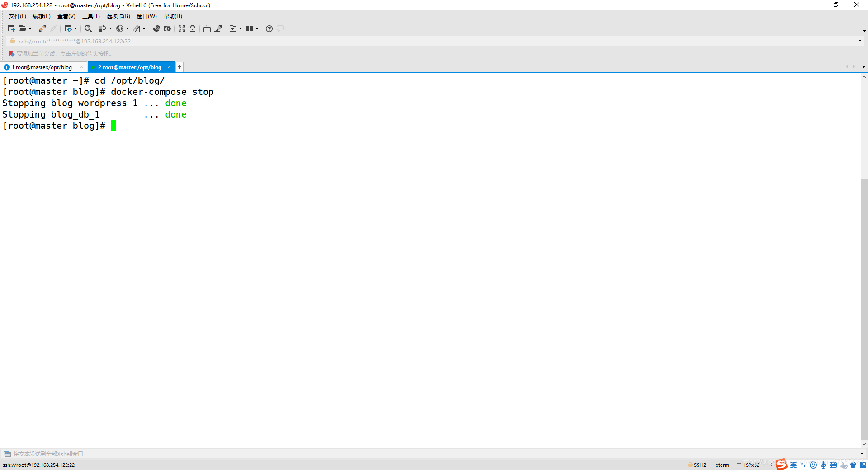Click the xterm status bar entry

click(722, 465)
